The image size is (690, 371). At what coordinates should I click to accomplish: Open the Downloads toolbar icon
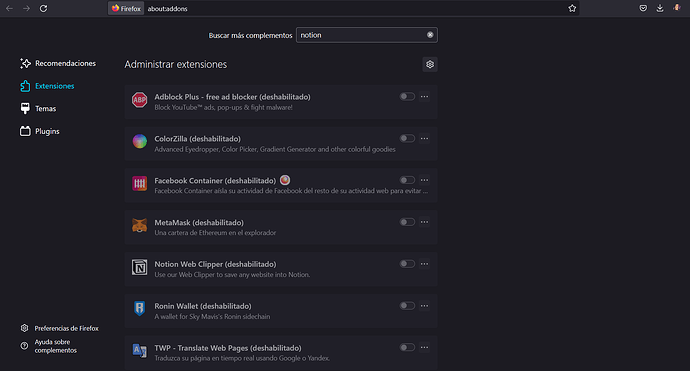660,8
